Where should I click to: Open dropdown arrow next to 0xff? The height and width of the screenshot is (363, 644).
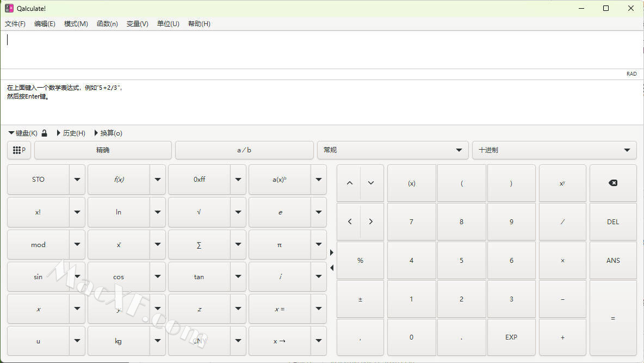point(238,180)
